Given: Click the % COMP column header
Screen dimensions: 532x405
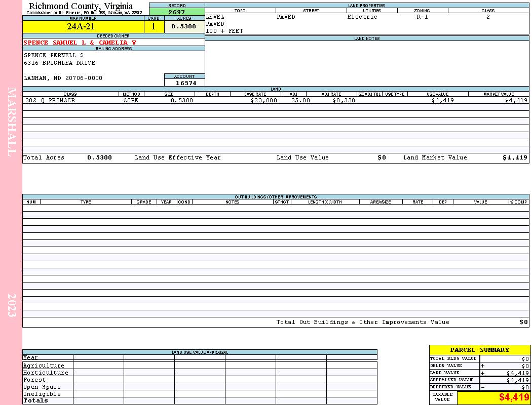Looking at the screenshot, I should 519,202.
